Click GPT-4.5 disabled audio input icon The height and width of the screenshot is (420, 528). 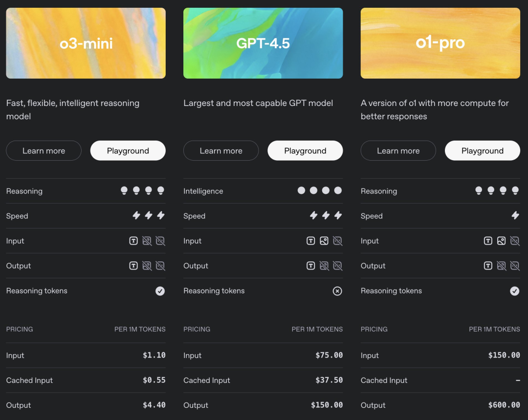coord(337,241)
